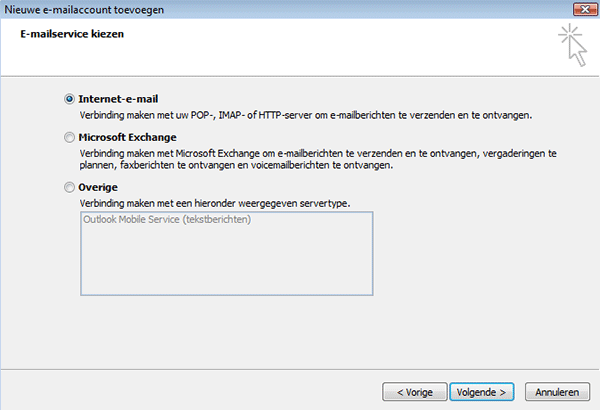
Task: Click the Nieuwe e-mailaccount toevoegen title text
Action: pyautogui.click(x=85, y=10)
